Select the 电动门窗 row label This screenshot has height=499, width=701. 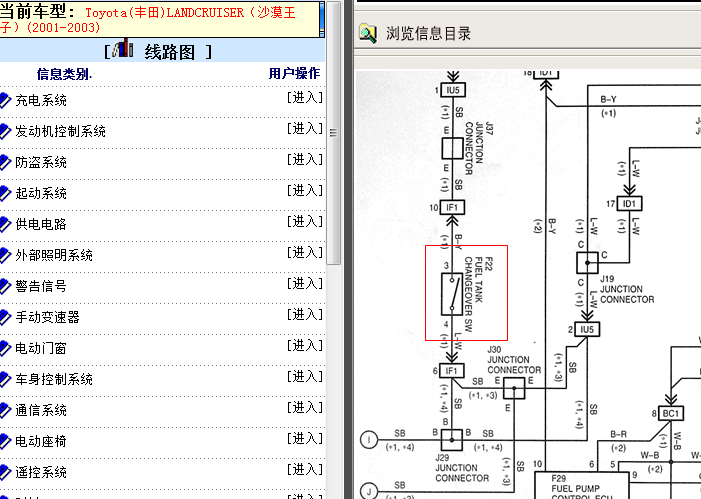point(41,348)
